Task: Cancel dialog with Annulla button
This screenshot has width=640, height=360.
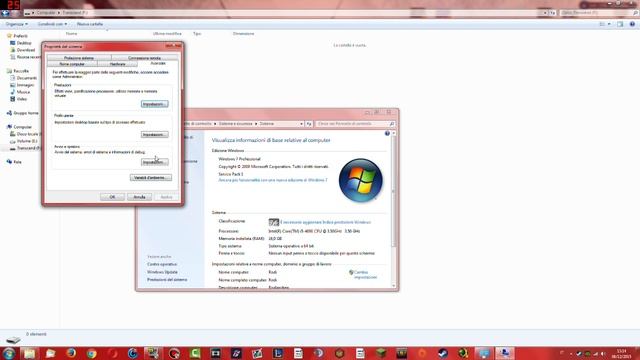Action: coord(139,197)
